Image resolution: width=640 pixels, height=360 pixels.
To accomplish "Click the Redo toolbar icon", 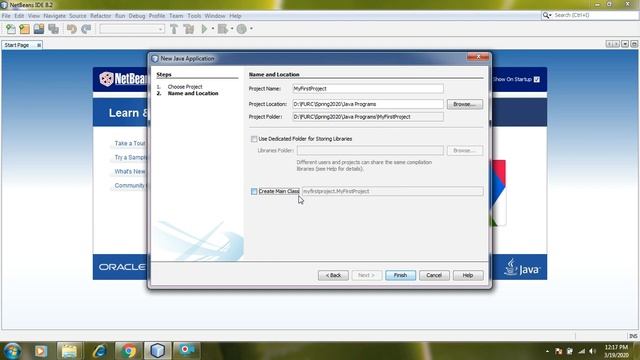I will pos(86,29).
